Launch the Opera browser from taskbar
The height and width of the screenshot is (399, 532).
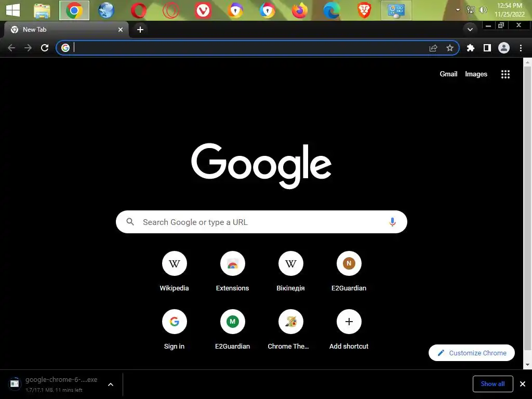[x=138, y=10]
